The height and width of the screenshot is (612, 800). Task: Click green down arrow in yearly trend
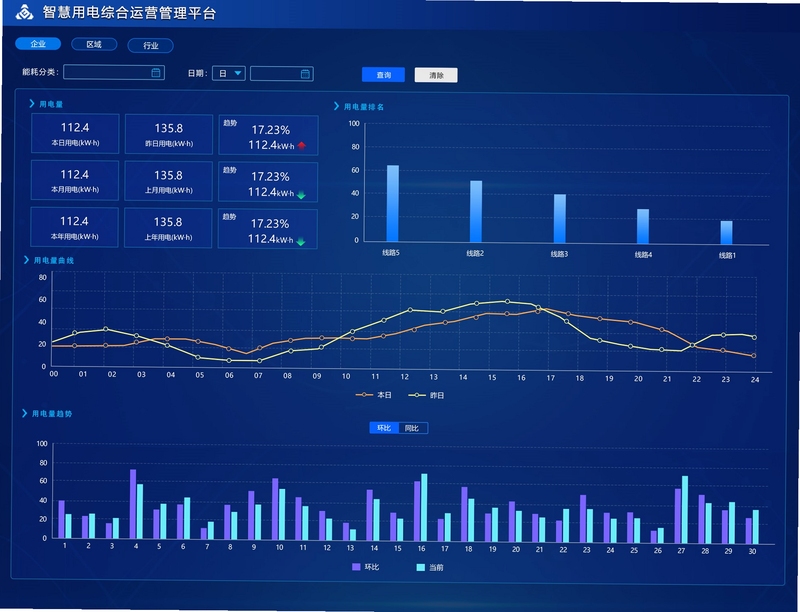tap(301, 242)
